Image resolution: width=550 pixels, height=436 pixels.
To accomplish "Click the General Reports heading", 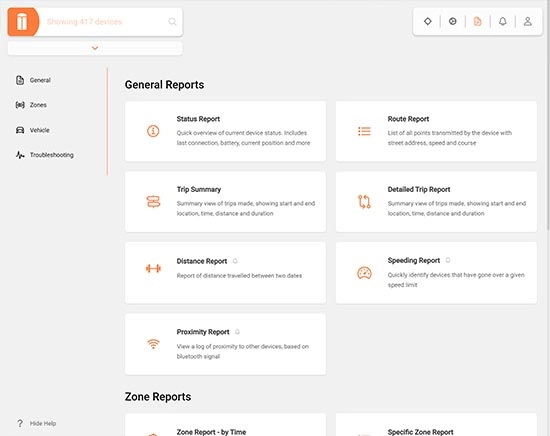I will tap(165, 85).
